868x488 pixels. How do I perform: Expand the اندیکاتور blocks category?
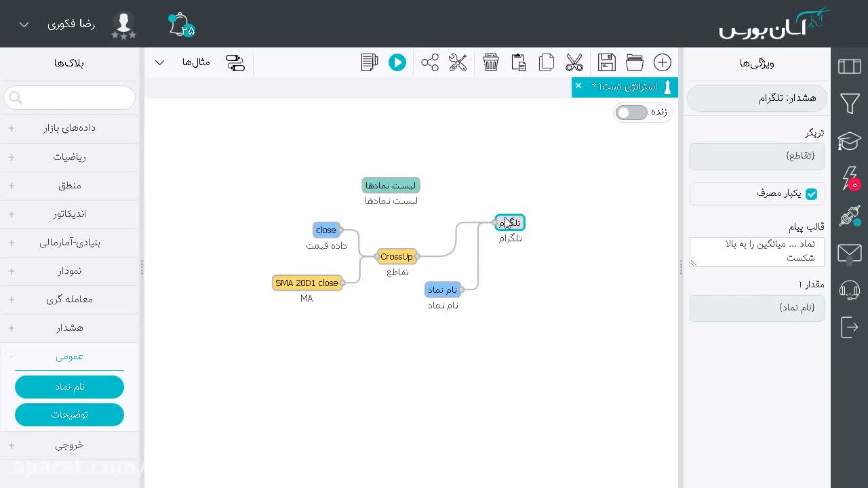pos(70,213)
